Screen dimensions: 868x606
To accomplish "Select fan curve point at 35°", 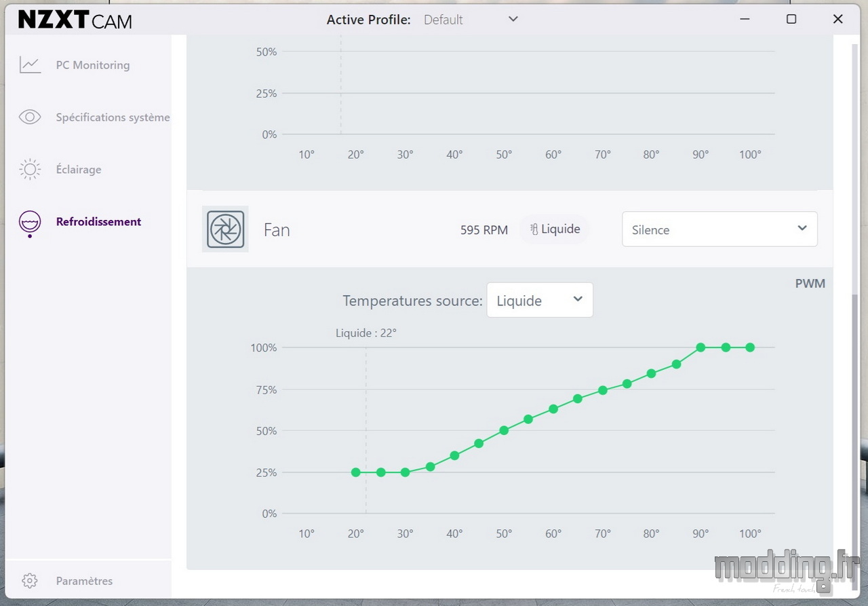I will click(430, 467).
